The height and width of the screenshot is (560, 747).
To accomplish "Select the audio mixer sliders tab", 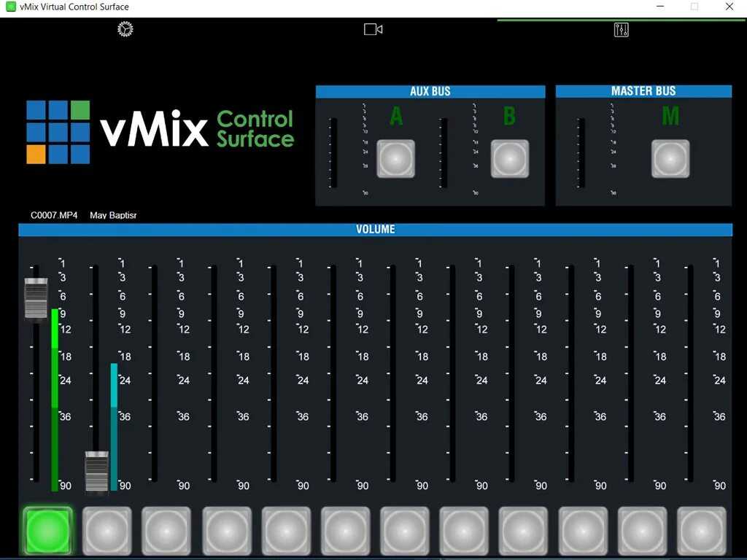I will pos(622,29).
